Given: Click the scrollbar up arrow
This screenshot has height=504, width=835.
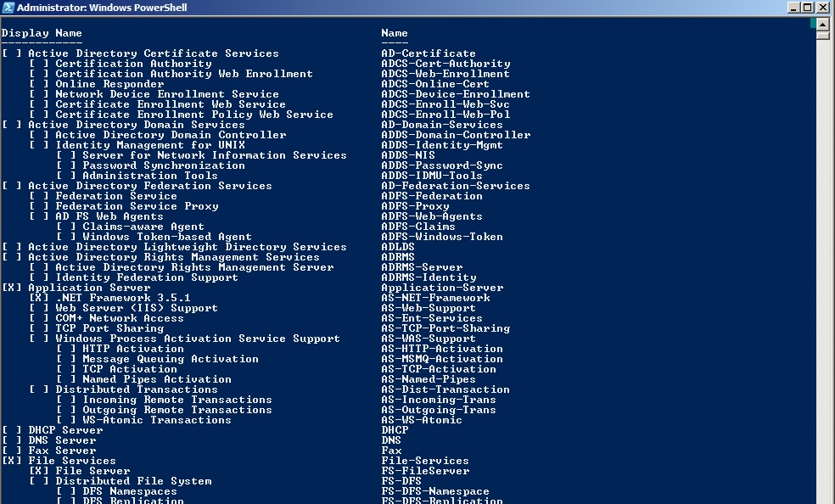Looking at the screenshot, I should click(x=823, y=25).
